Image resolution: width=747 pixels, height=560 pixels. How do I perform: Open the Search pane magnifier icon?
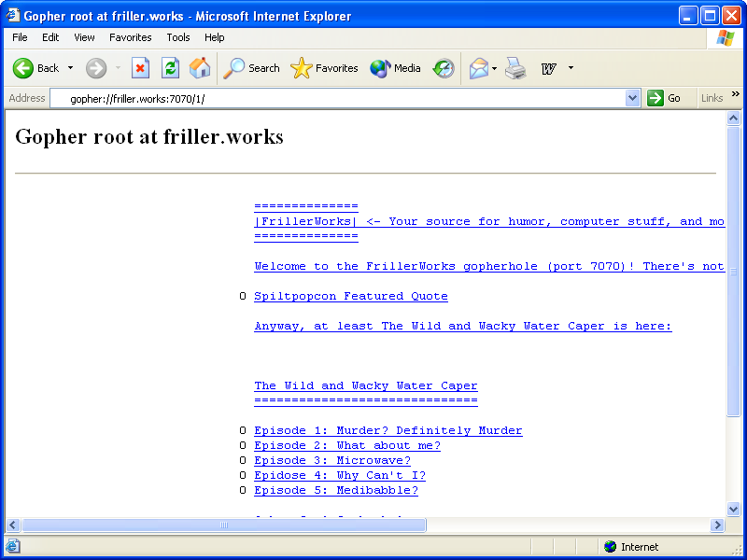[x=251, y=68]
